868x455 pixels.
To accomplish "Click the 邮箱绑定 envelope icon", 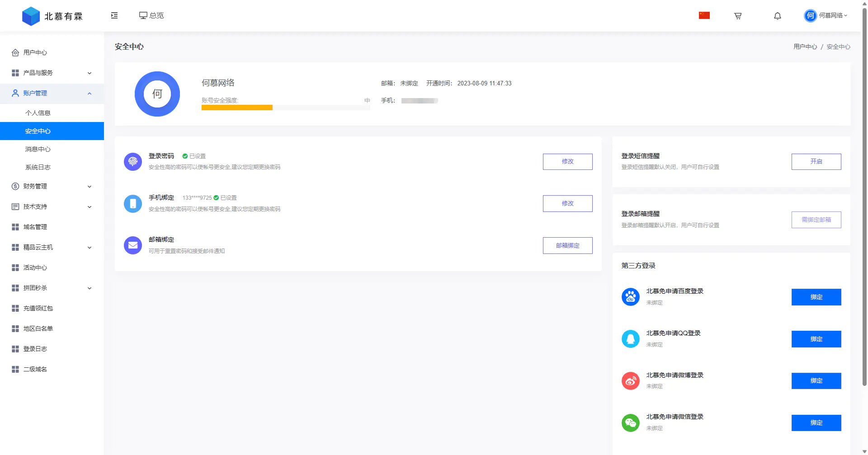I will (x=132, y=245).
